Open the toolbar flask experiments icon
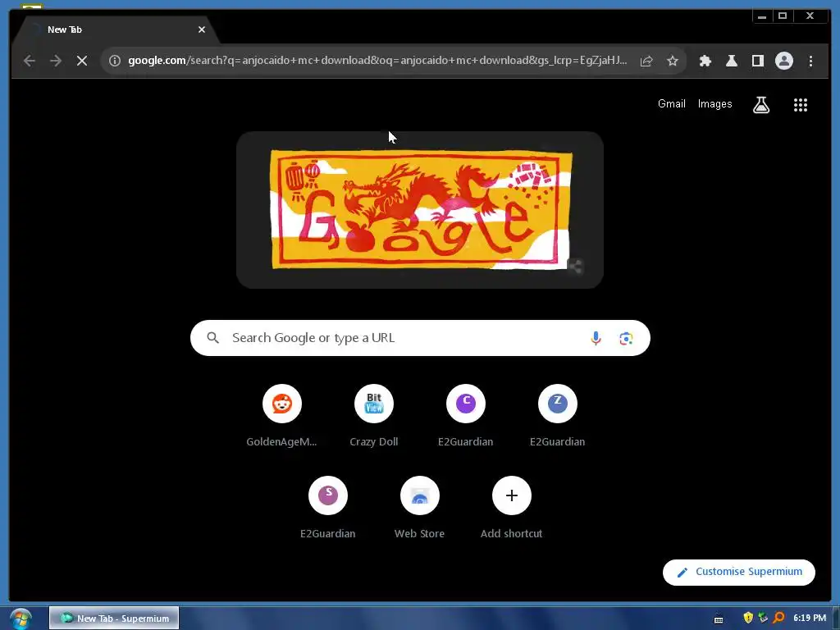Viewport: 840px width, 630px height. point(731,61)
